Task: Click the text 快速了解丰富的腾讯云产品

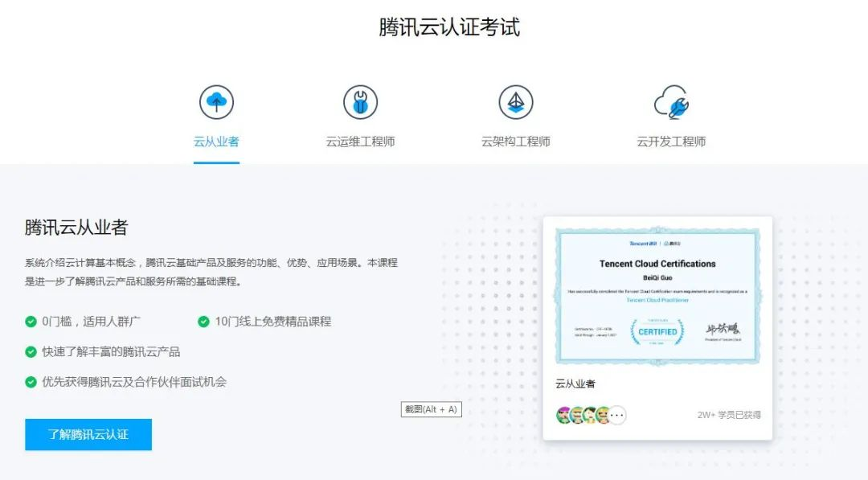Action: pyautogui.click(x=111, y=352)
